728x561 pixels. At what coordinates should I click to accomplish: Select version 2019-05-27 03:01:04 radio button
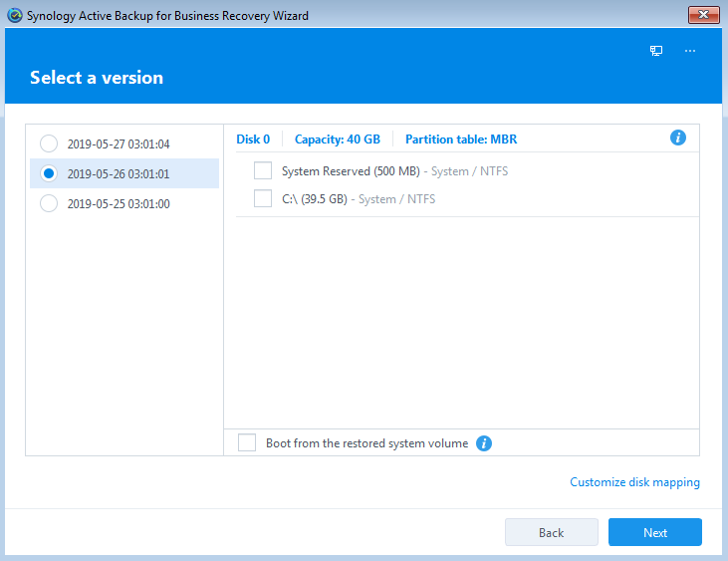click(49, 143)
